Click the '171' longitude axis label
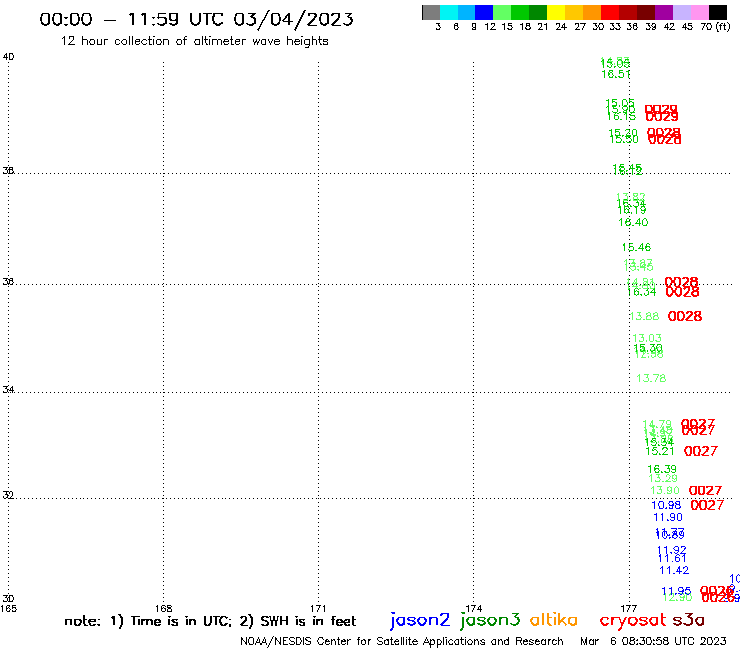This screenshot has height=650, width=740. pyautogui.click(x=318, y=608)
